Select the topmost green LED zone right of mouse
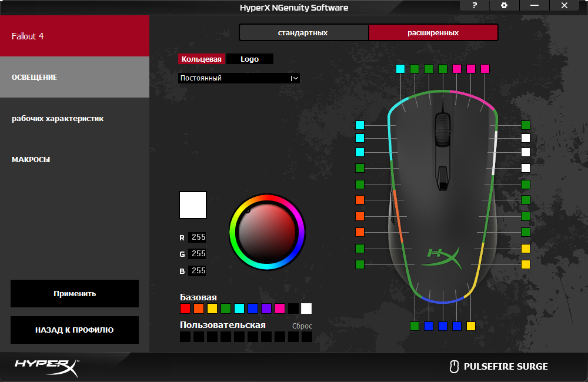The height and width of the screenshot is (382, 588). coord(526,125)
